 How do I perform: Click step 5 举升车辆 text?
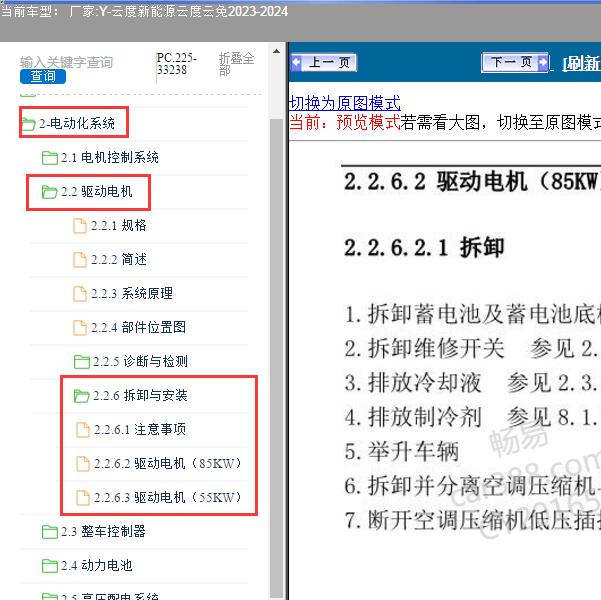click(402, 452)
